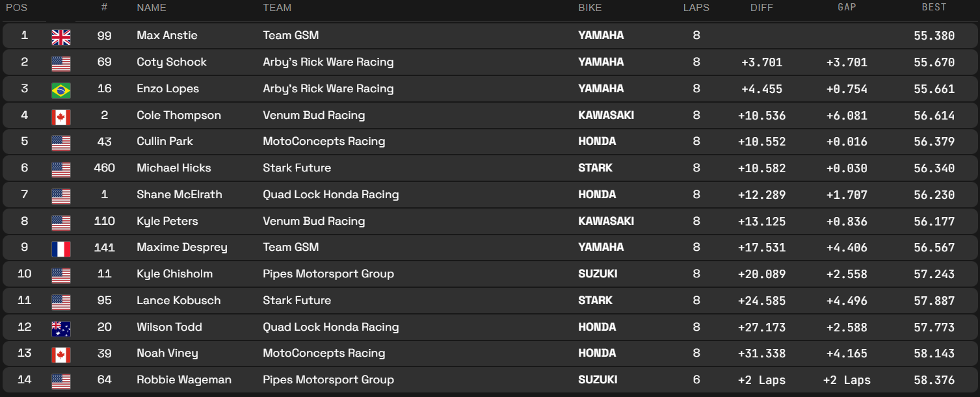Click the US flag beside Robbie Wageman
The image size is (980, 397).
[x=61, y=381]
